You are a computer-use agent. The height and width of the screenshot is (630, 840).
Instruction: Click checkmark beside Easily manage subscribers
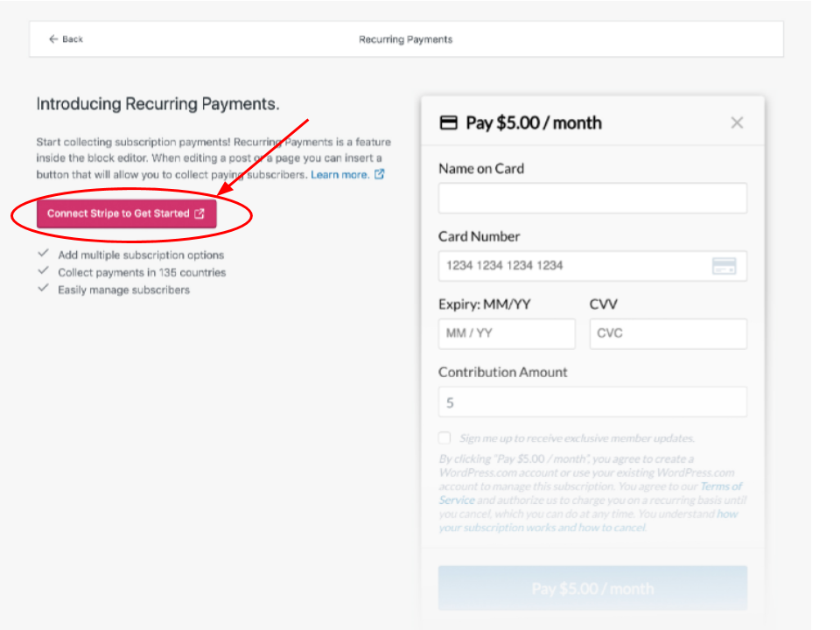43,289
